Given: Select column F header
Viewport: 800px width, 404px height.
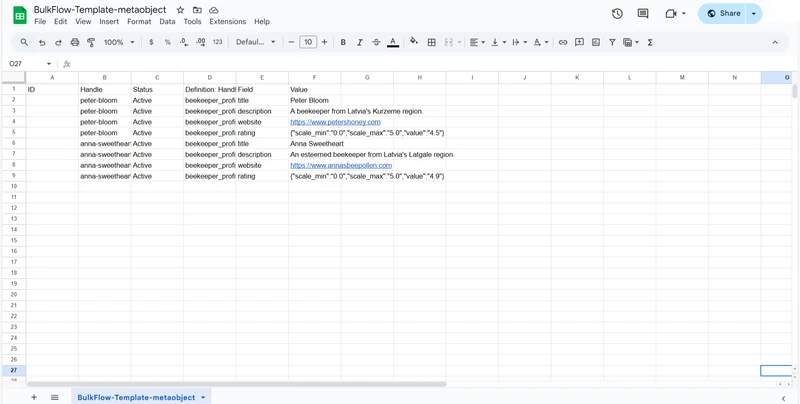Looking at the screenshot, I should coord(314,78).
